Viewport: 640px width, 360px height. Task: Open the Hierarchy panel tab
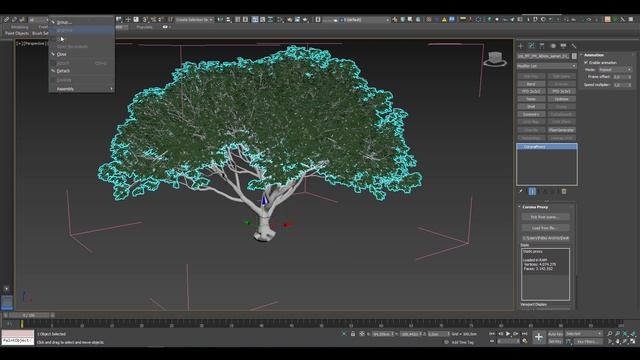click(542, 46)
